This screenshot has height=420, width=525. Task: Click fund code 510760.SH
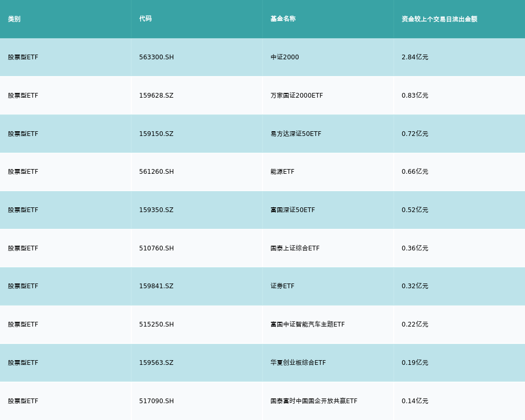coord(156,248)
